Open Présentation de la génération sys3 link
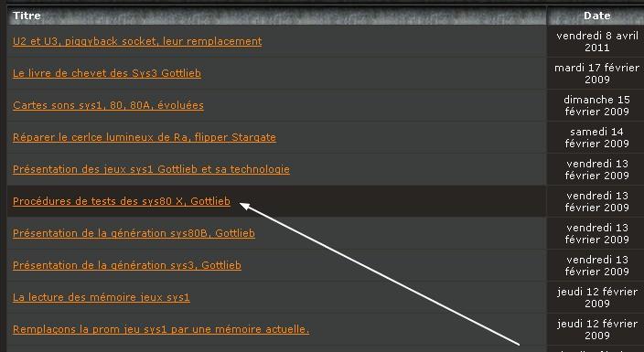Image resolution: width=644 pixels, height=352 pixels. tap(127, 265)
